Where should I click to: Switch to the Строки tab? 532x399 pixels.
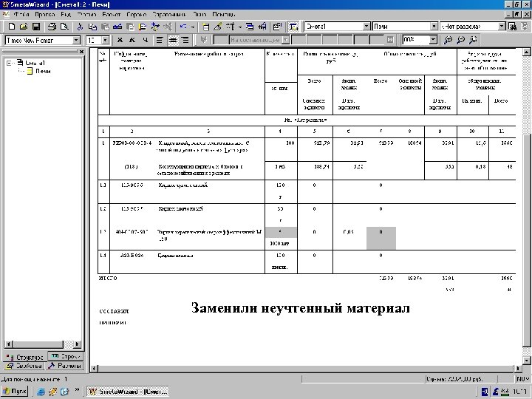click(66, 356)
